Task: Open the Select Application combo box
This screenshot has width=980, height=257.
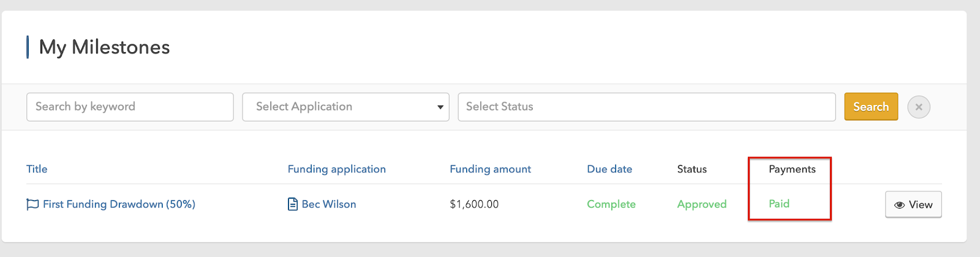Action: point(345,107)
